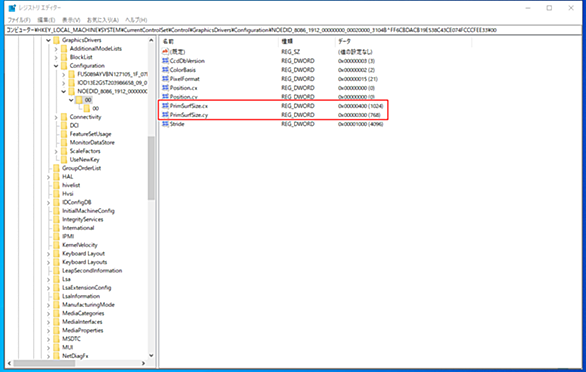Image resolution: width=586 pixels, height=372 pixels.
Task: Select the Keyboard Layouts tree key
Action: click(84, 262)
